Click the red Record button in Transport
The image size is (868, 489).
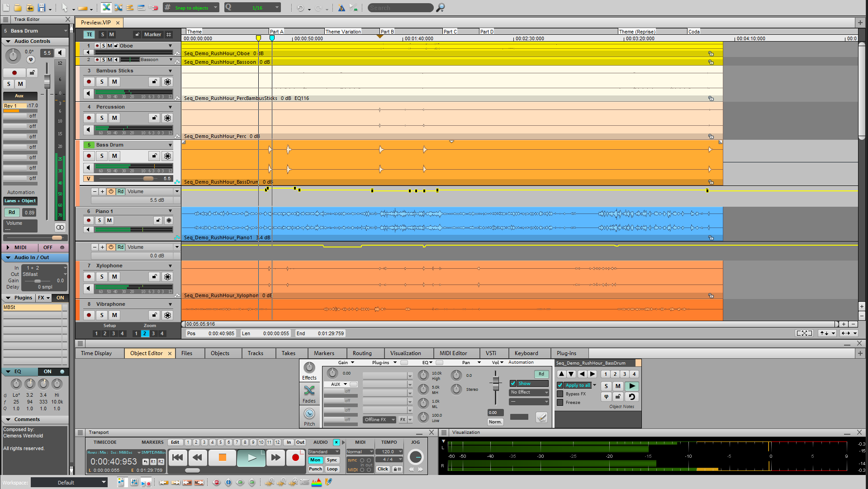point(295,458)
